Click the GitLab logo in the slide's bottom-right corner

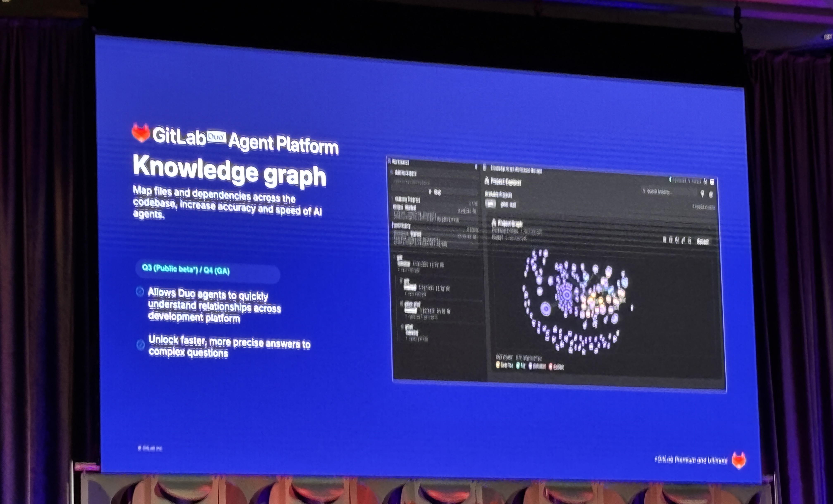pyautogui.click(x=739, y=460)
